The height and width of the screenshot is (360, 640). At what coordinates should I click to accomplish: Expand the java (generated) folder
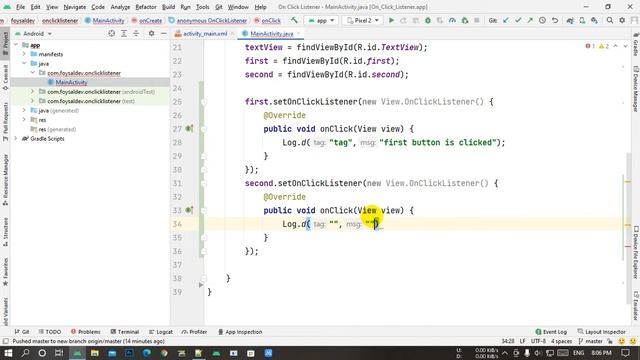coord(24,110)
